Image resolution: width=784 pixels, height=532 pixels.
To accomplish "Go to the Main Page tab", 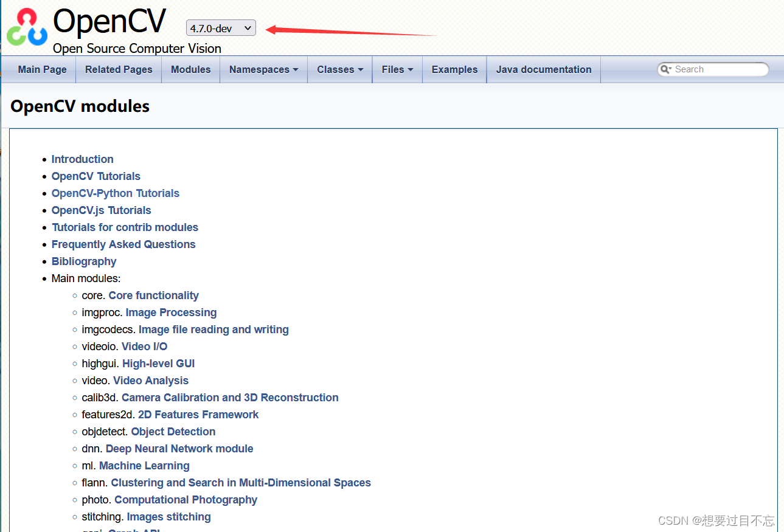I will (42, 69).
